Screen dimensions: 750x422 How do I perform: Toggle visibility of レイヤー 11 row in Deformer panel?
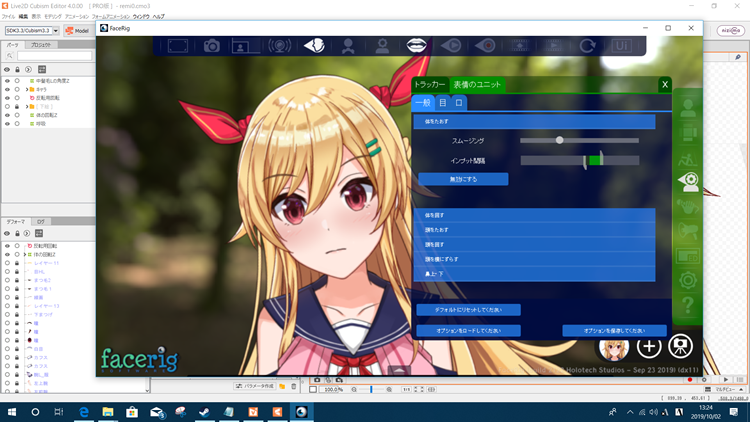(x=7, y=263)
